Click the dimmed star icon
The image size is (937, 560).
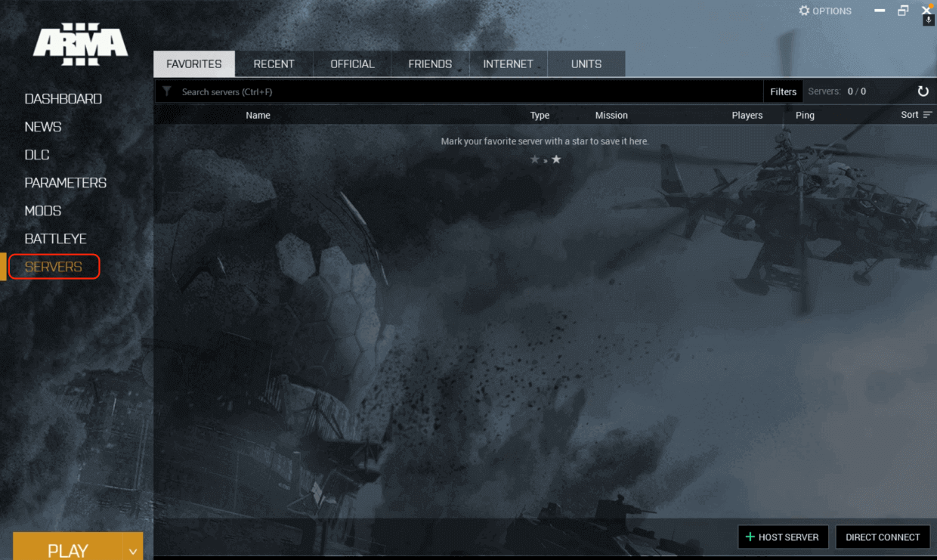535,159
